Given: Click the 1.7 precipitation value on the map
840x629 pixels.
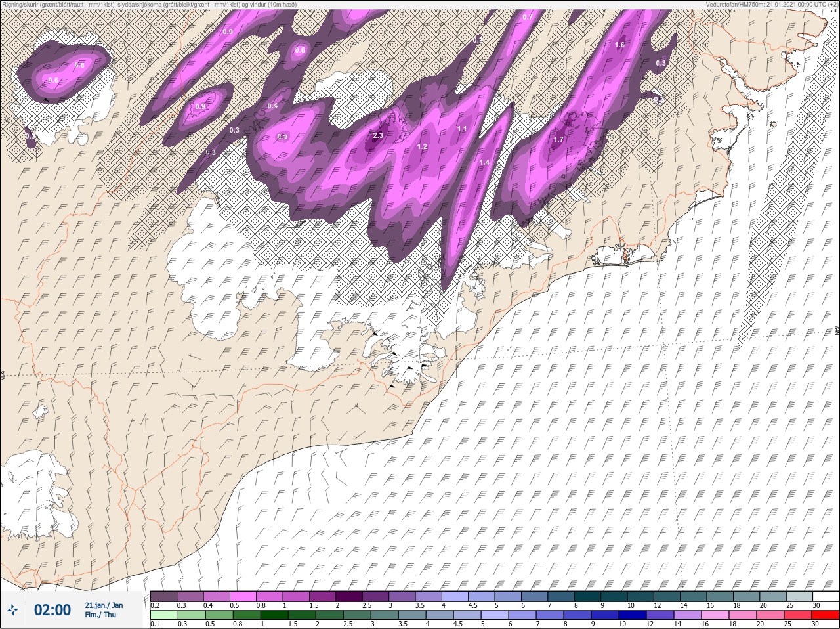Looking at the screenshot, I should pyautogui.click(x=558, y=140).
